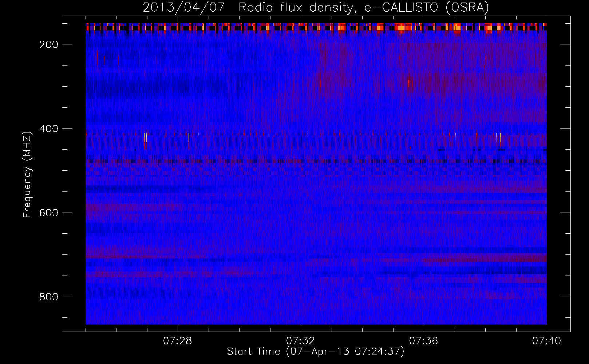This screenshot has width=589, height=364.
Task: Click the 800 frequency tick label
Action: click(49, 297)
